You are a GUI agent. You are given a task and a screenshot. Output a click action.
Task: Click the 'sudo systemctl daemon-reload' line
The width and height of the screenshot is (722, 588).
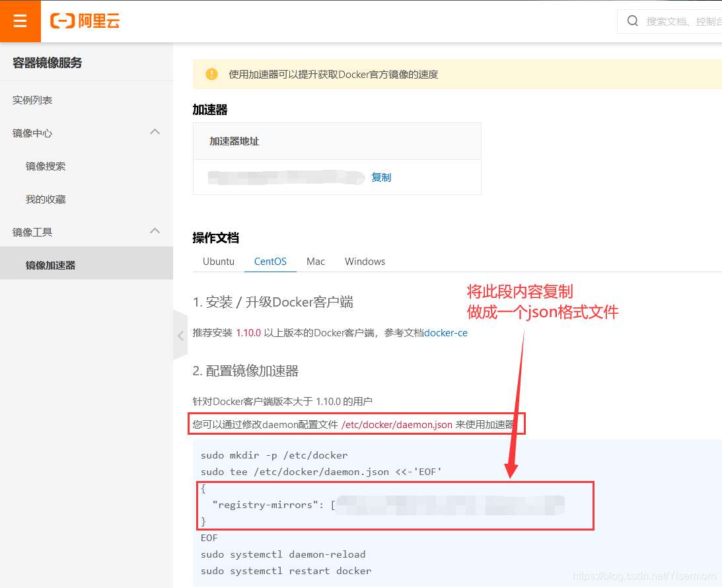(283, 554)
